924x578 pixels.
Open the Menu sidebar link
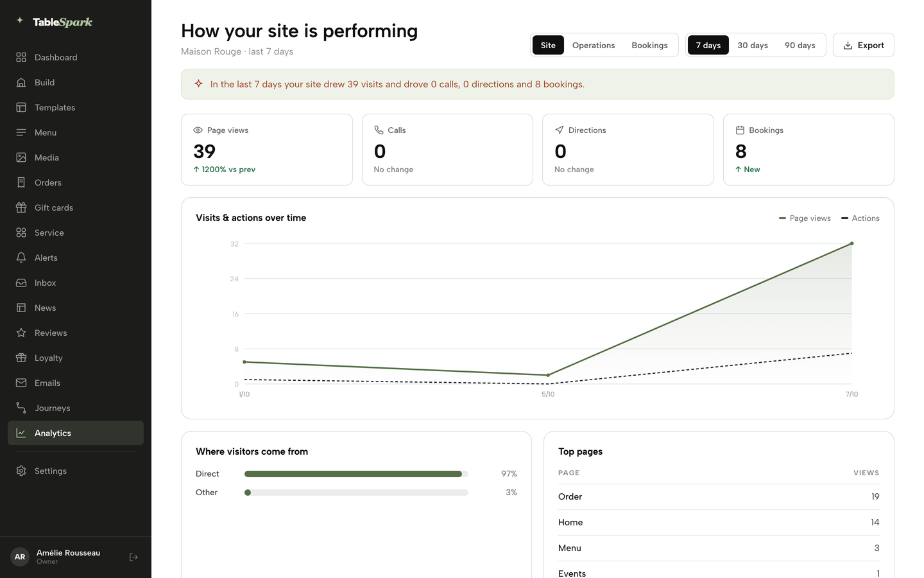pos(76,132)
